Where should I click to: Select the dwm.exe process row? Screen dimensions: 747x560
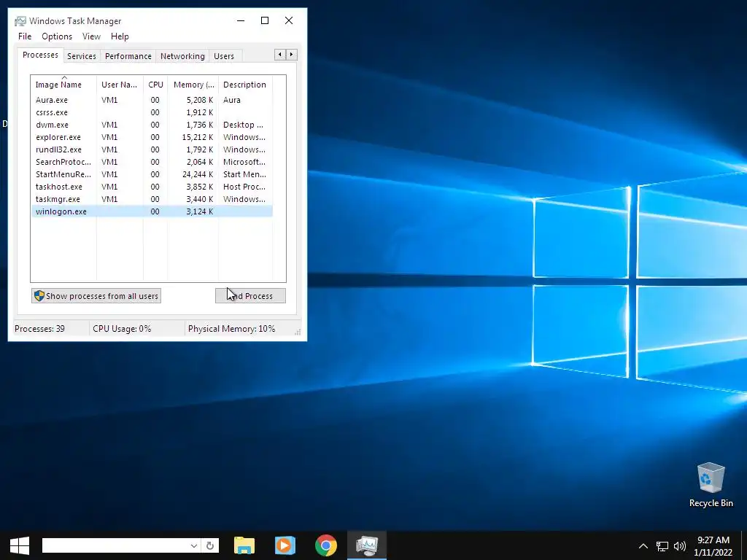coord(152,125)
